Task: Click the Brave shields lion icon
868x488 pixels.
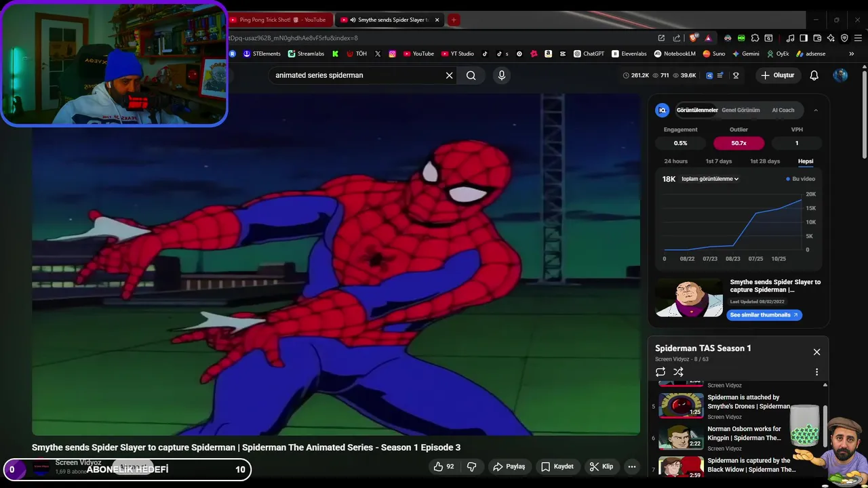Action: pos(693,38)
